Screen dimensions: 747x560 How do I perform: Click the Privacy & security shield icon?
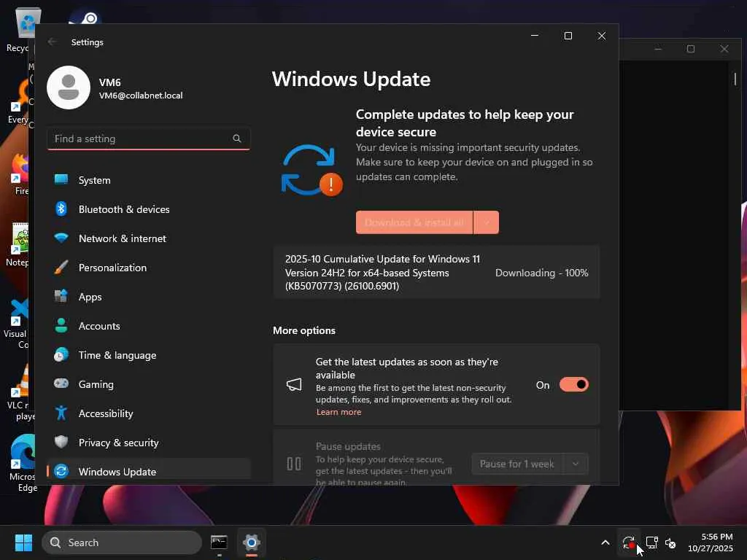pos(61,442)
